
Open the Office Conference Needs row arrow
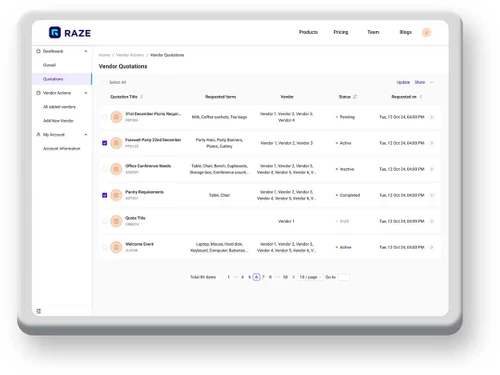(432, 169)
